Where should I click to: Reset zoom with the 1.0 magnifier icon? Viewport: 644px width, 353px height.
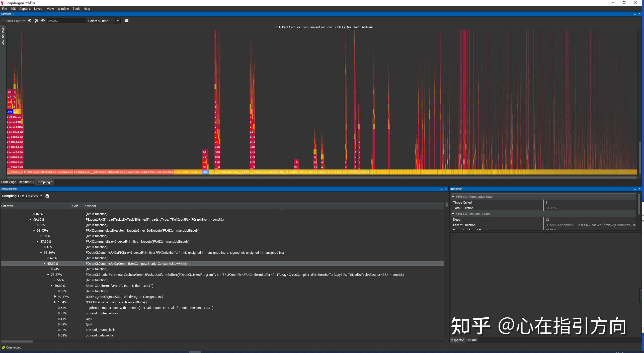click(x=43, y=21)
